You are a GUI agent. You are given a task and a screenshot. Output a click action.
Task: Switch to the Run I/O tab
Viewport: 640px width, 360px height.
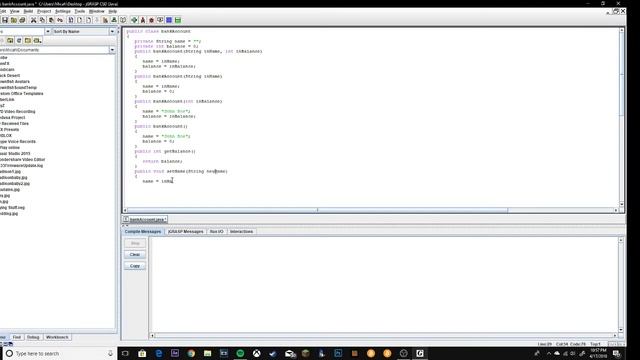coord(216,231)
